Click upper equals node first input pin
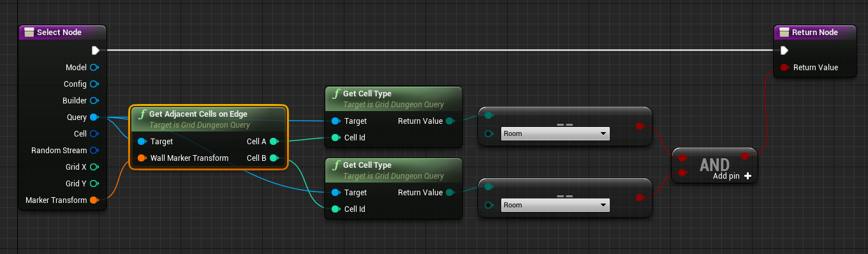The width and height of the screenshot is (868, 254). coord(489,116)
